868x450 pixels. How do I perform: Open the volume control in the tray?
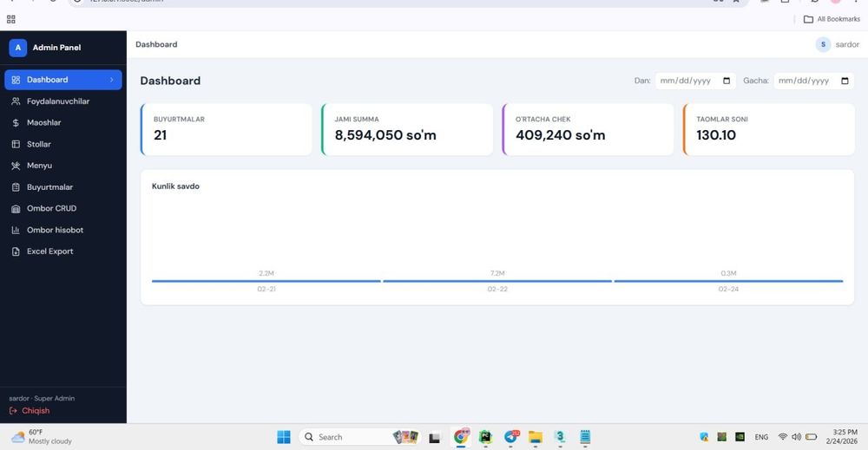[x=797, y=437]
